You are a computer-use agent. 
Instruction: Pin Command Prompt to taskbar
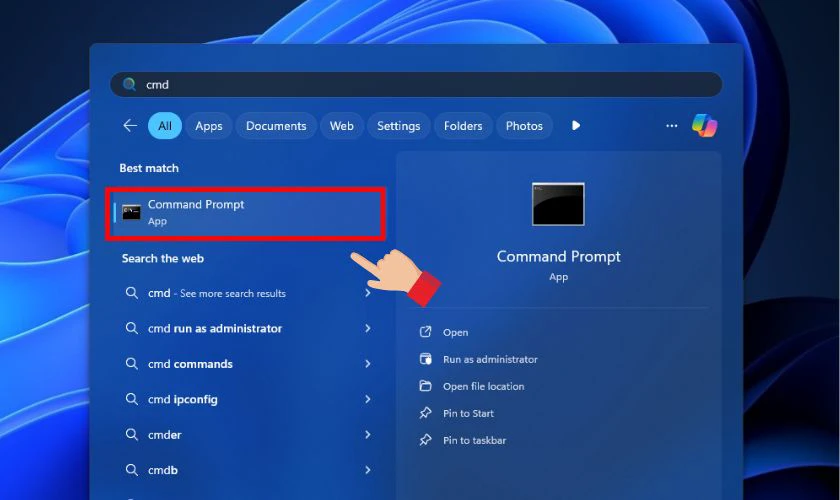click(x=474, y=440)
